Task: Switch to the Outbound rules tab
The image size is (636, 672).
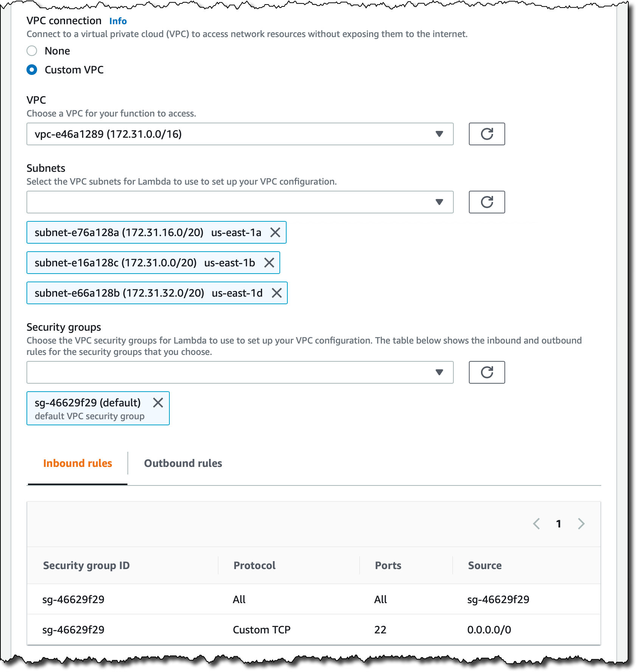Action: [183, 464]
